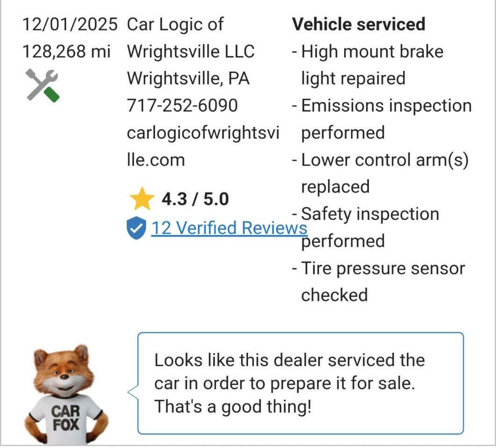496x448 pixels.
Task: Click the Car Fox speech bubble message
Action: coord(300,383)
